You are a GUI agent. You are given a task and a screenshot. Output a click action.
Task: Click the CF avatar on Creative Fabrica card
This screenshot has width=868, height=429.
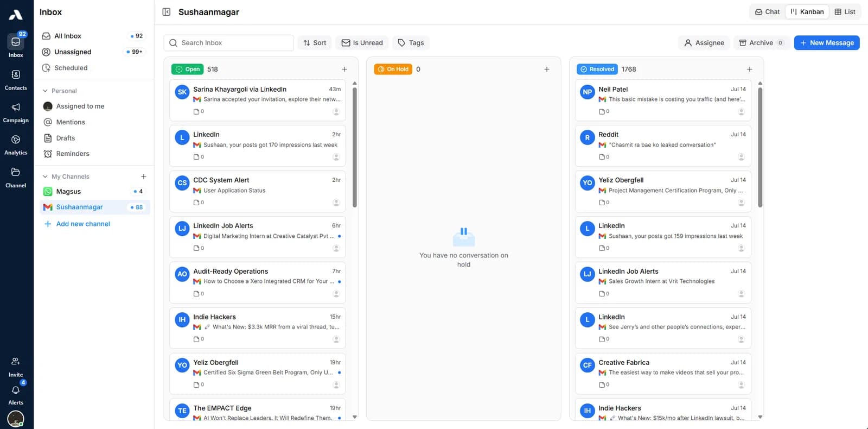pyautogui.click(x=588, y=365)
